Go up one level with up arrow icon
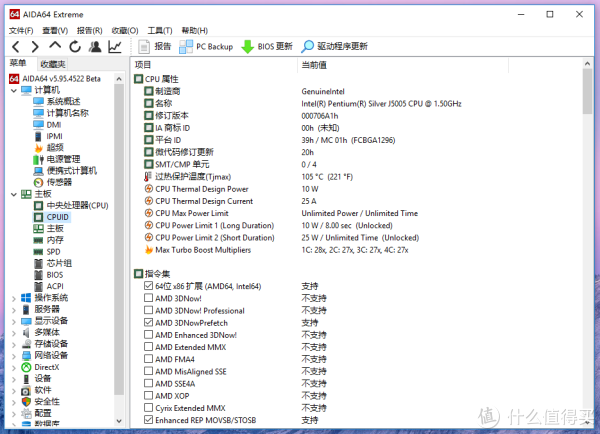The image size is (600, 434). coord(55,46)
